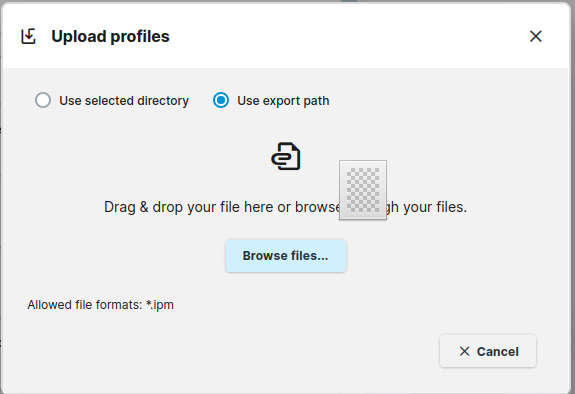Screen dimensions: 575x394
Task: Click the X icon inside Cancel button
Action: [x=464, y=351]
